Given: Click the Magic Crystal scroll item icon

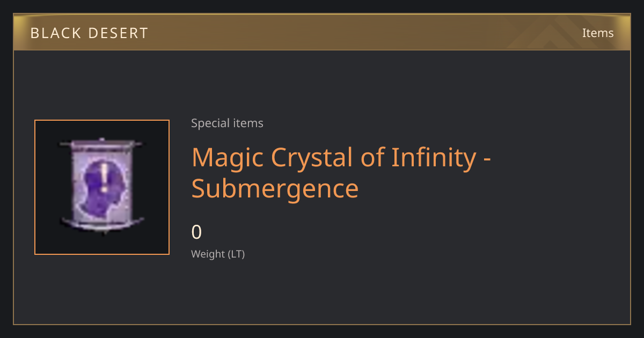Looking at the screenshot, I should tap(102, 186).
